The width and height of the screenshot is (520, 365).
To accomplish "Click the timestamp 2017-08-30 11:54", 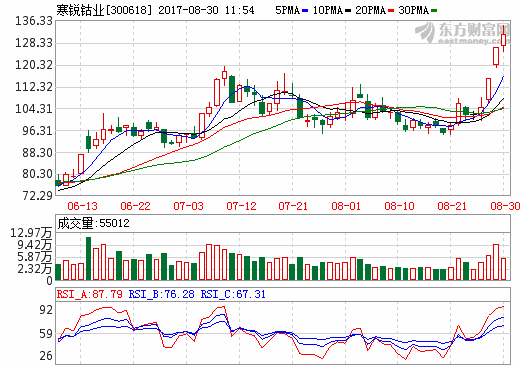I will click(x=206, y=10).
